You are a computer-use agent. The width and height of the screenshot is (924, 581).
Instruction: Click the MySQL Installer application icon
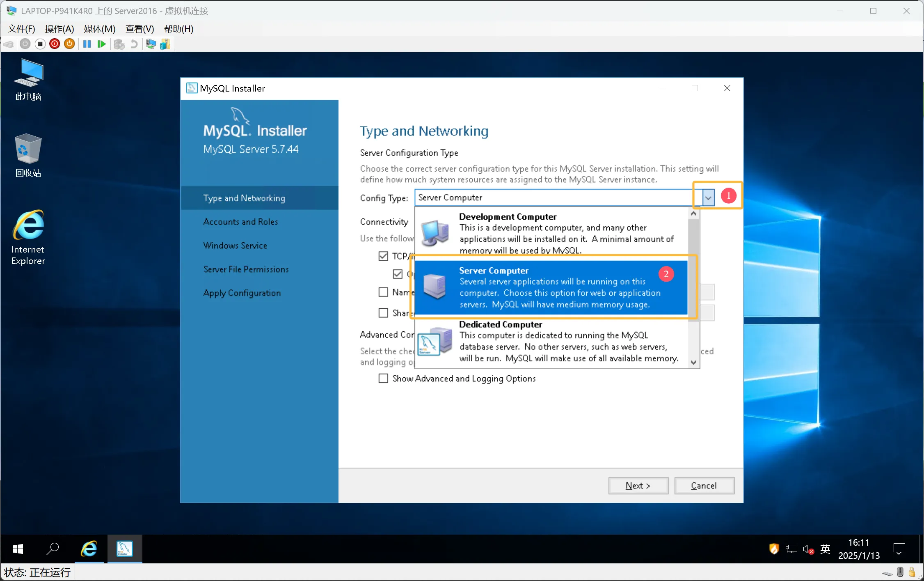(x=124, y=549)
